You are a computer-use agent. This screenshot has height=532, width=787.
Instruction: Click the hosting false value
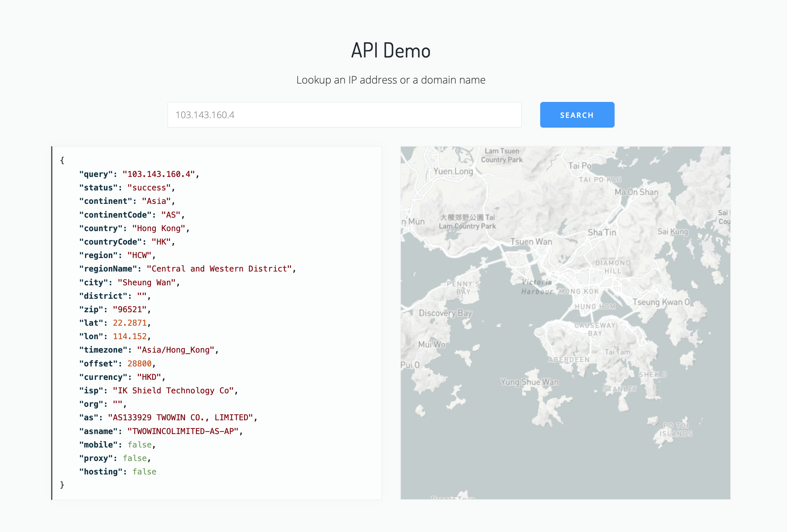click(144, 471)
